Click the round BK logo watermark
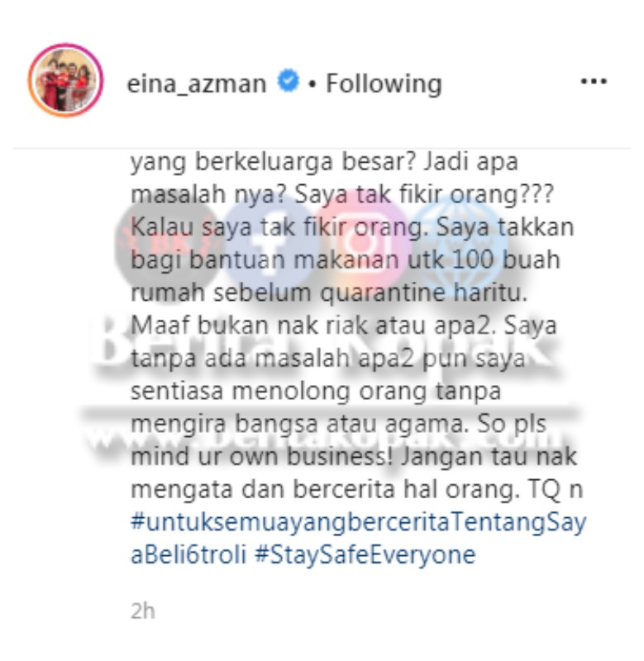 coord(167,246)
